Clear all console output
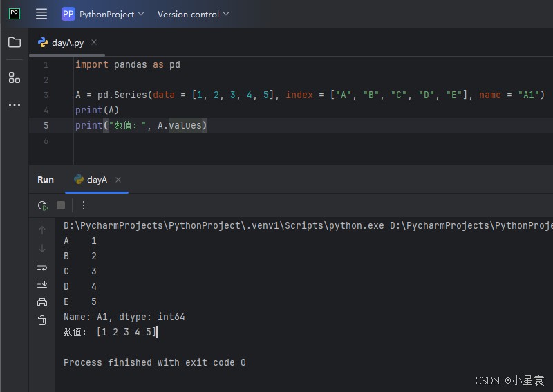The image size is (553, 392). (42, 320)
